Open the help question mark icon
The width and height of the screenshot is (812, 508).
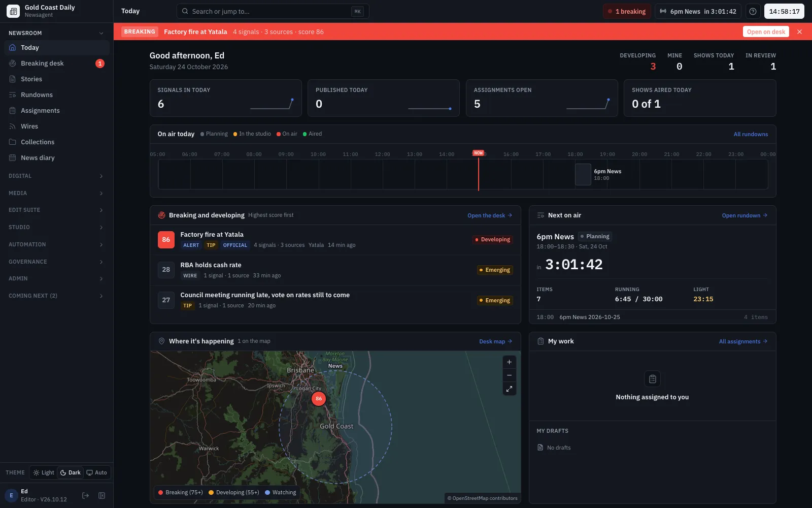753,11
